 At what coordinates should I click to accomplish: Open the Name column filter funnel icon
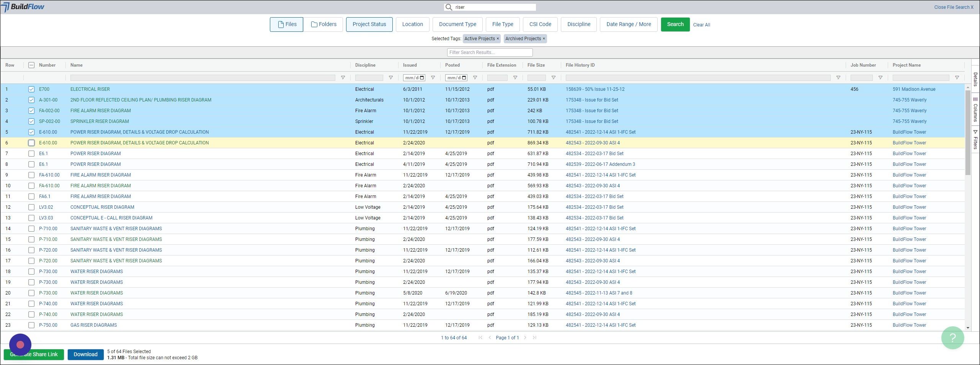point(343,78)
